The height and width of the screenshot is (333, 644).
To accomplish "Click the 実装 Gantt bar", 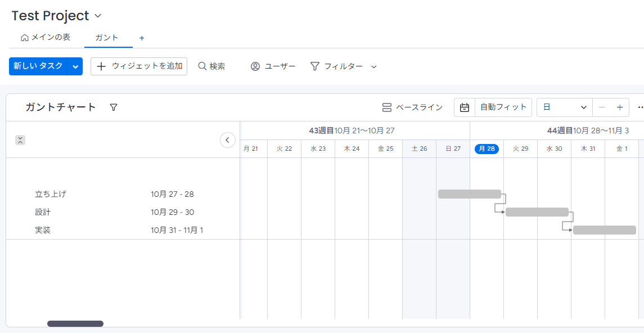I will tap(605, 231).
